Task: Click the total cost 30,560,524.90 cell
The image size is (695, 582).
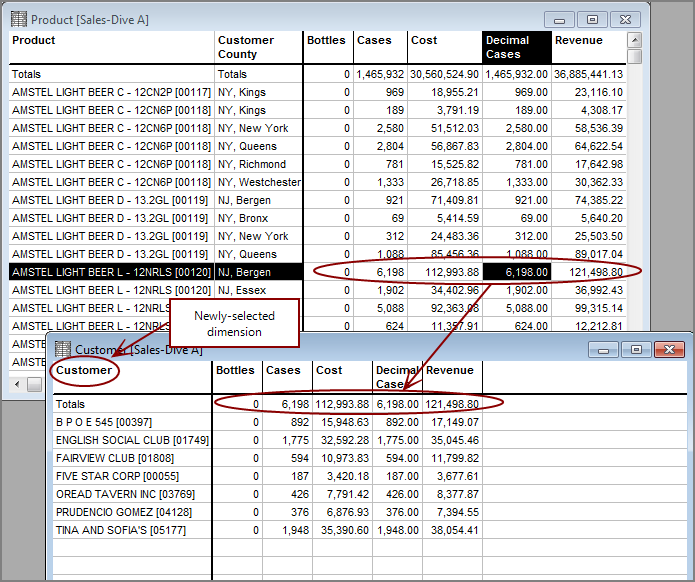Action: pos(445,74)
